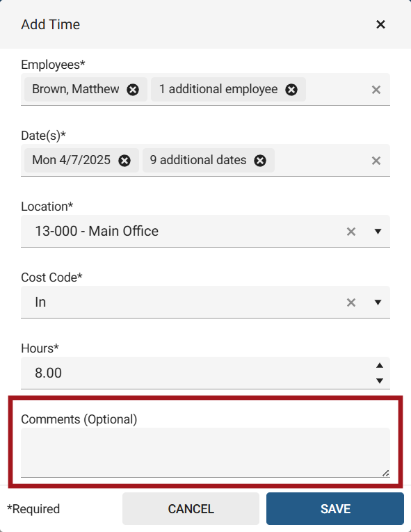411x532 pixels.
Task: Clear all selected employees
Action: 376,90
